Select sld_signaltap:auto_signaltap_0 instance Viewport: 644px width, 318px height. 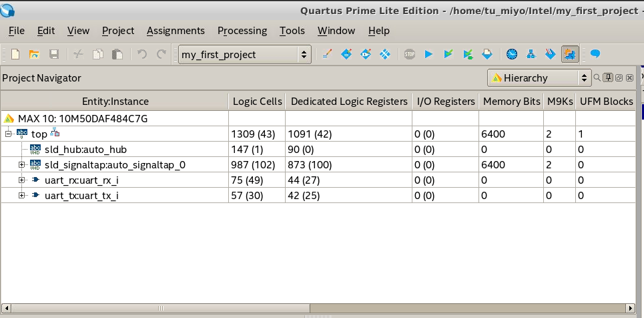(115, 165)
